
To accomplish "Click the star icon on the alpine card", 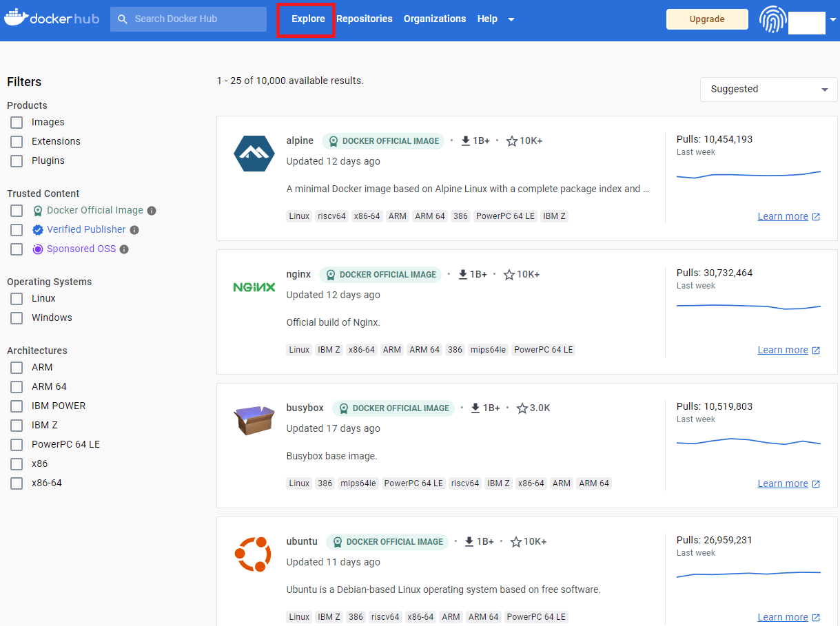I will [x=512, y=141].
